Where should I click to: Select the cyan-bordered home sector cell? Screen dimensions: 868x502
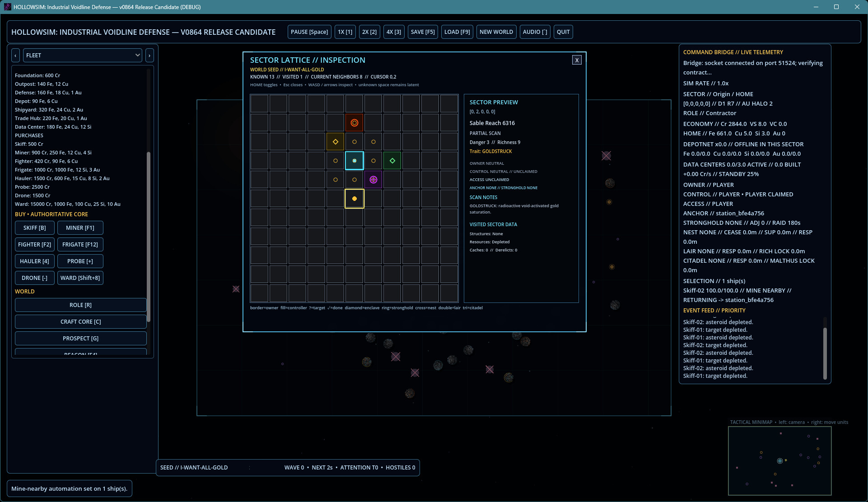(355, 161)
